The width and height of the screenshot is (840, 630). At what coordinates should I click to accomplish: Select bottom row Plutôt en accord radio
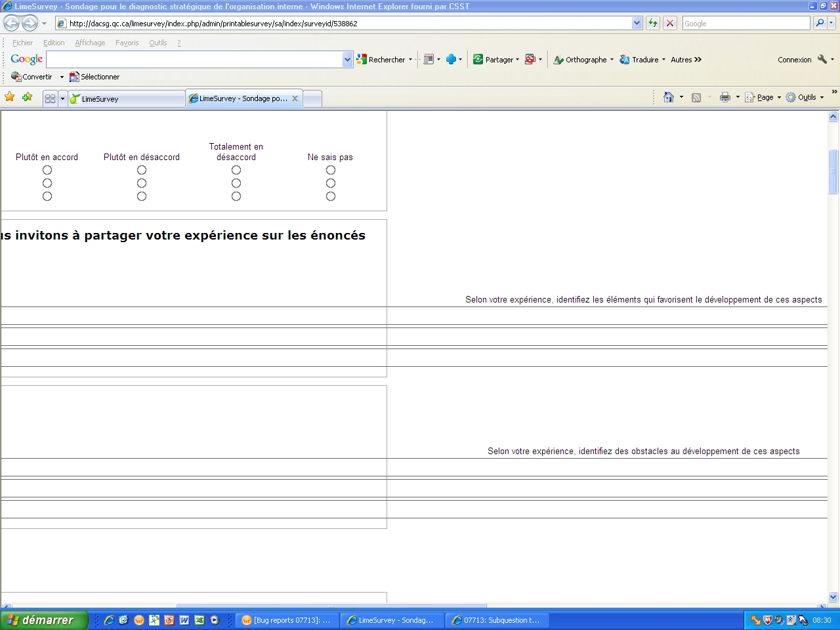[47, 196]
